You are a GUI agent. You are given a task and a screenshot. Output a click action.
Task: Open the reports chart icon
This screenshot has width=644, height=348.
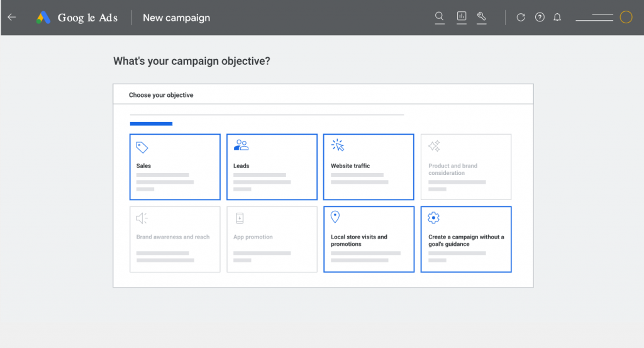click(x=462, y=18)
